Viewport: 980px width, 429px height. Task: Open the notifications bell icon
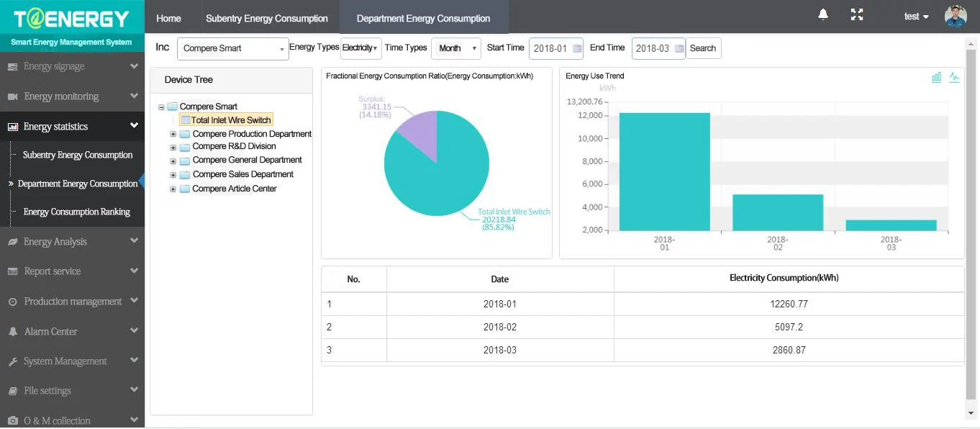click(823, 14)
